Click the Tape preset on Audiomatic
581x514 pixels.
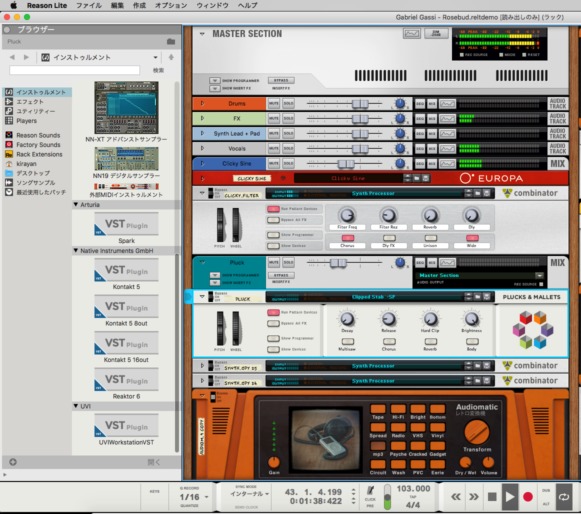tap(378, 408)
